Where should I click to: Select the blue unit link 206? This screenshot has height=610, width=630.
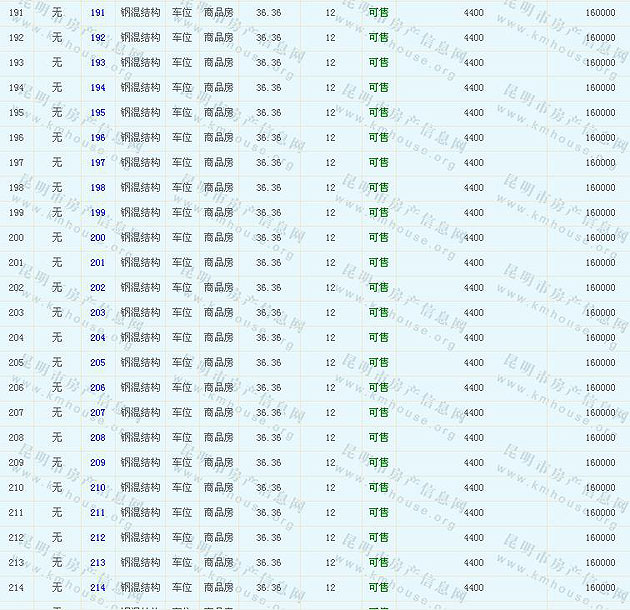point(97,388)
